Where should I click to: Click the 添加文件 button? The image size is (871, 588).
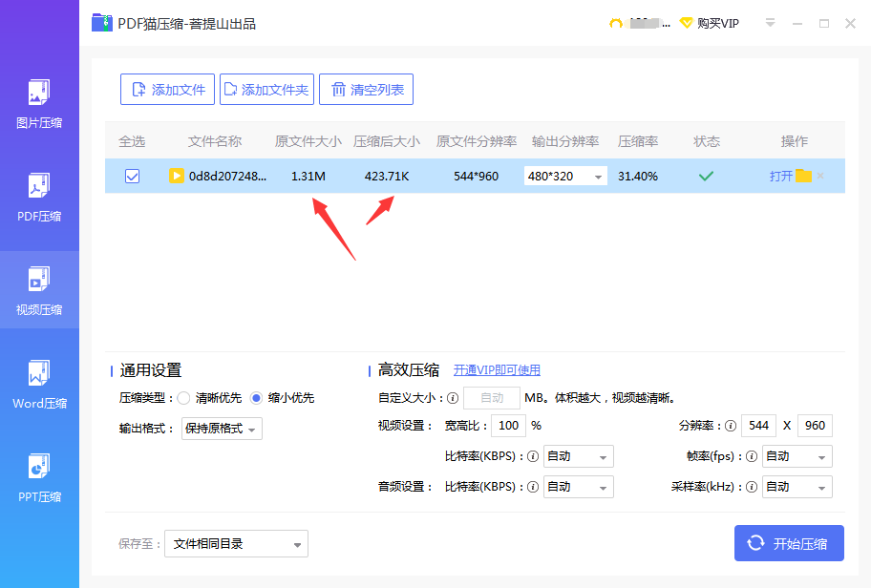167,90
